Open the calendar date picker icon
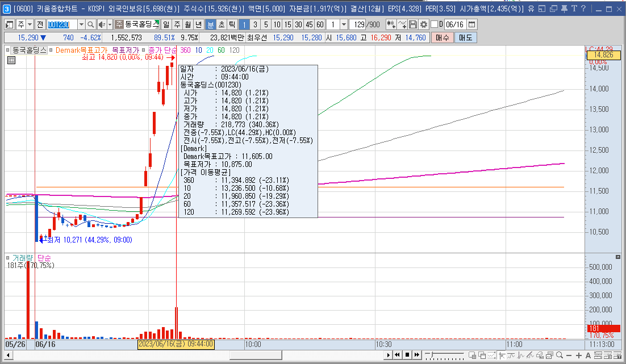The height and width of the screenshot is (364, 626). point(471,24)
